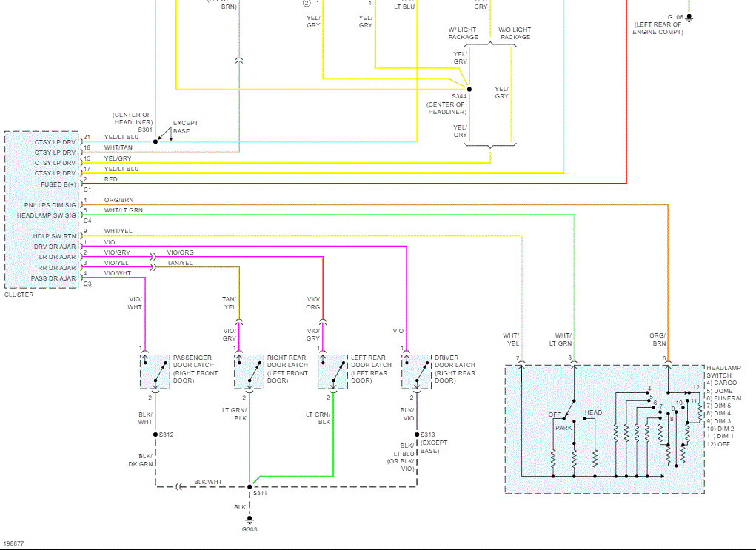Image resolution: width=756 pixels, height=550 pixels.
Task: Select the LR DR AJAR pin label
Action: click(57, 257)
